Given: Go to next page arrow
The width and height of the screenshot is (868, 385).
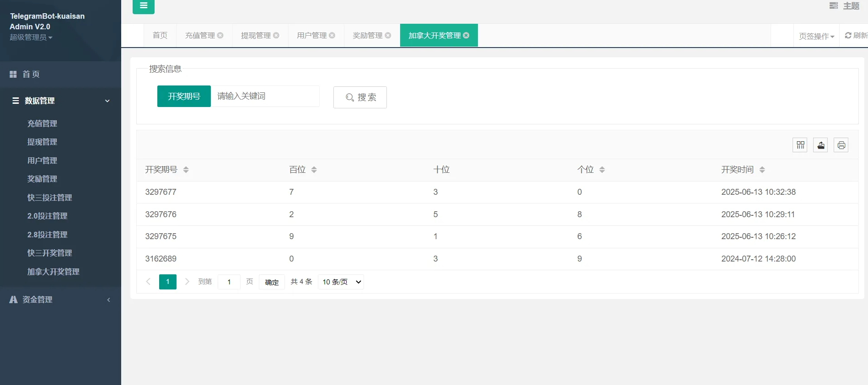Looking at the screenshot, I should (x=187, y=282).
